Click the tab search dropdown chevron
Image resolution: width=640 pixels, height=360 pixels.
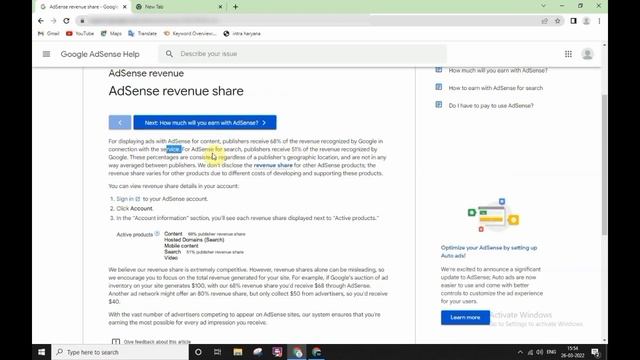pos(543,6)
